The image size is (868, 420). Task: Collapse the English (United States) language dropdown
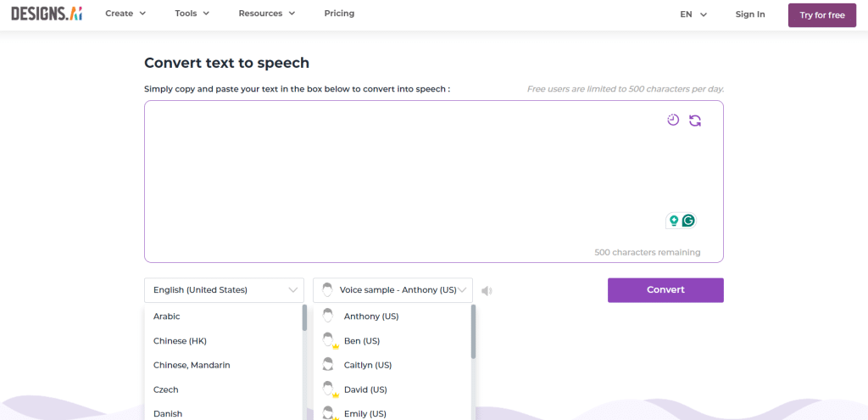click(x=224, y=290)
